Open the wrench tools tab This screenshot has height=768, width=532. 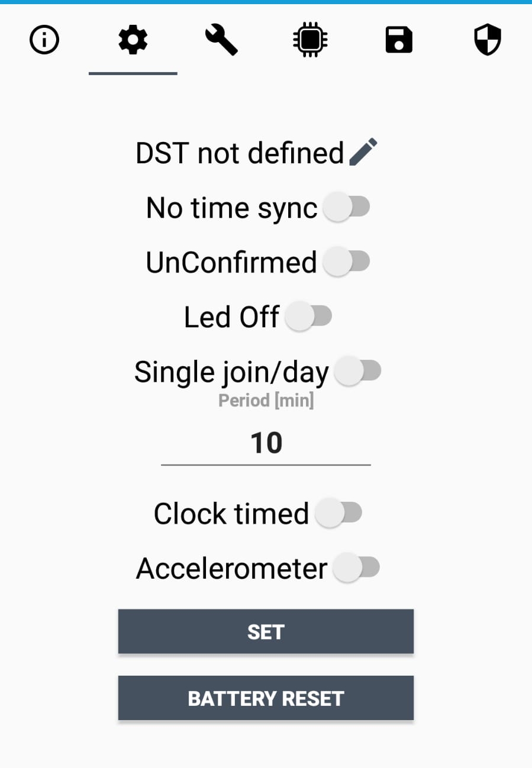coord(221,41)
